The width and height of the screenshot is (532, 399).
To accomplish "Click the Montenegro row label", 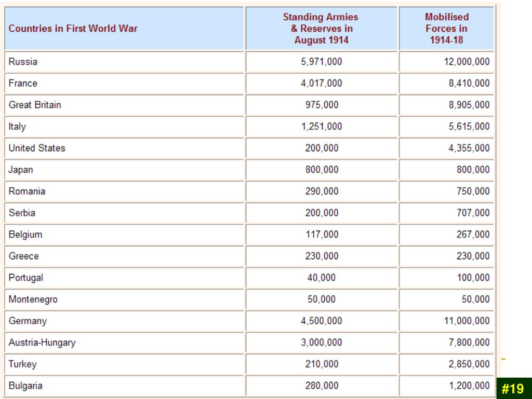I will pos(33,299).
